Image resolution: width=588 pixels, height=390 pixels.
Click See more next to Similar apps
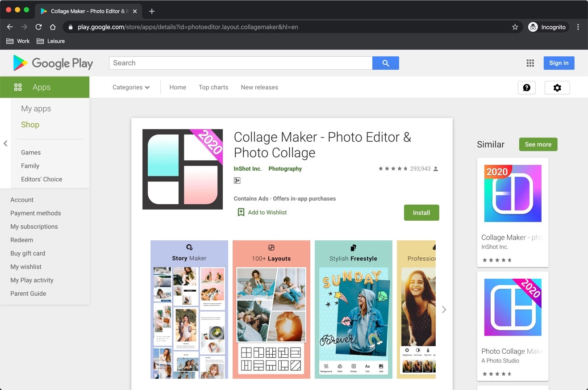click(538, 144)
